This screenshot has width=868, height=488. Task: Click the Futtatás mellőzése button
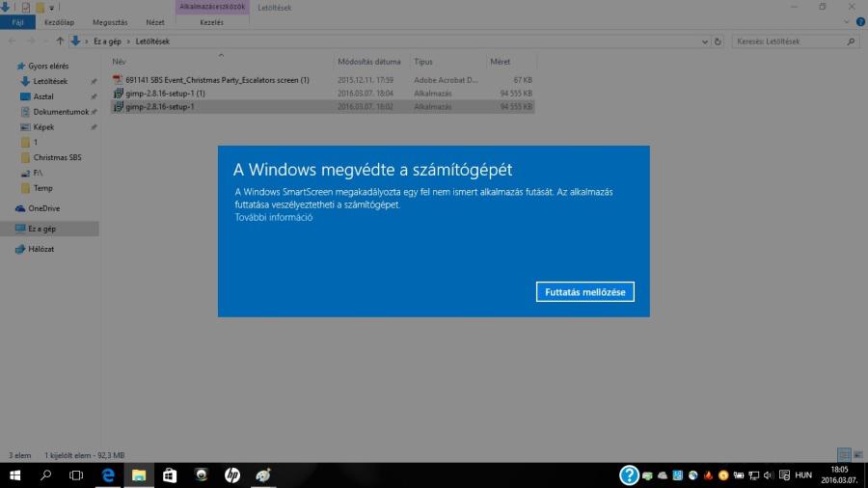(x=585, y=292)
